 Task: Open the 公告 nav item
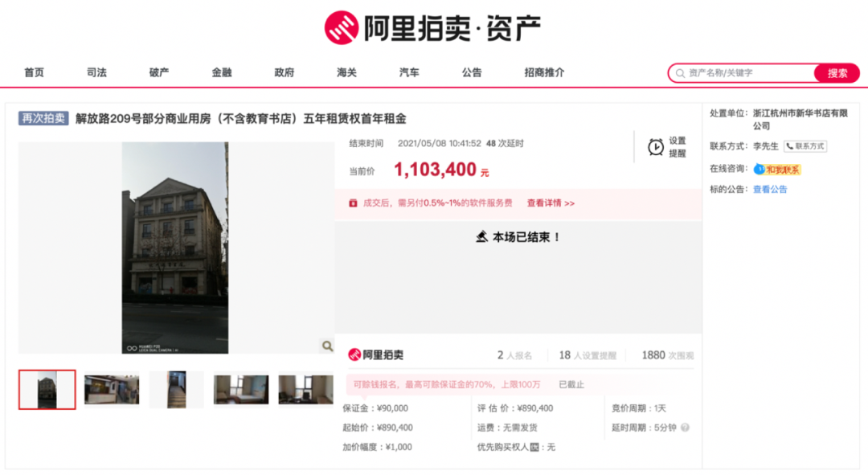[472, 72]
